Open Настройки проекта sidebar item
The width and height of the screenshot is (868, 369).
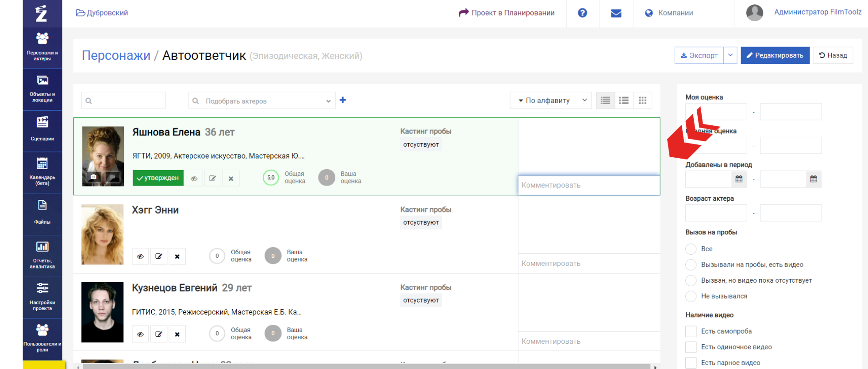click(x=42, y=297)
